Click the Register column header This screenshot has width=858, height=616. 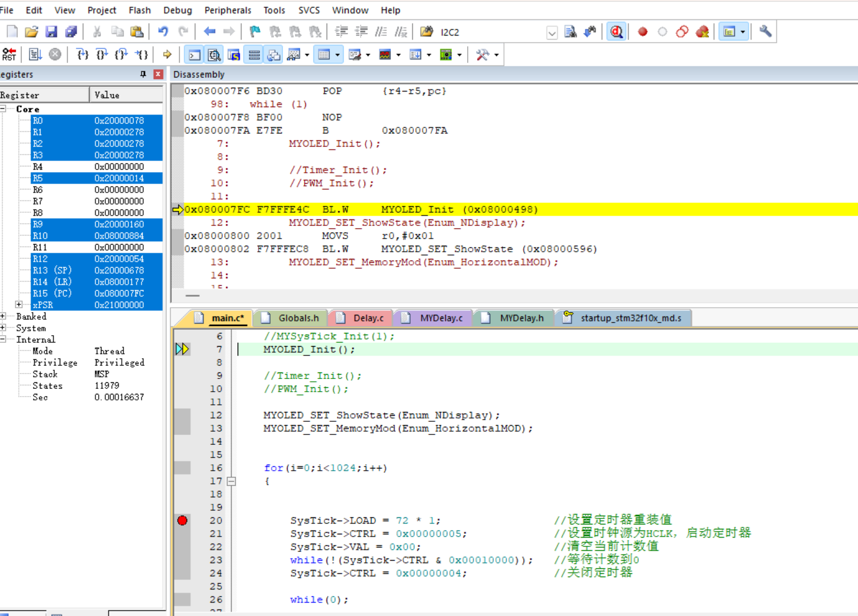point(44,95)
